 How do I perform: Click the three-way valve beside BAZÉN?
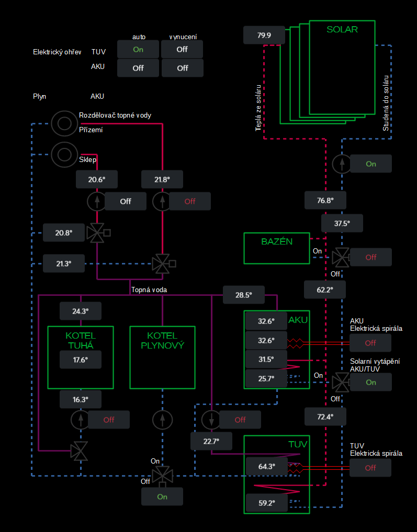point(341,257)
